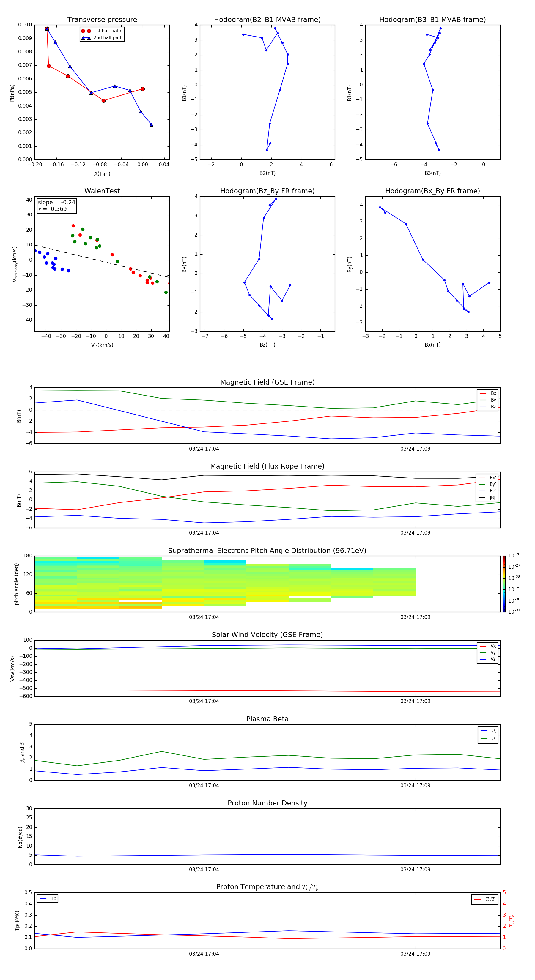Select '1st half path' legend entry
Image resolution: width=535 pixels, height=980 pixels.
pos(102,31)
